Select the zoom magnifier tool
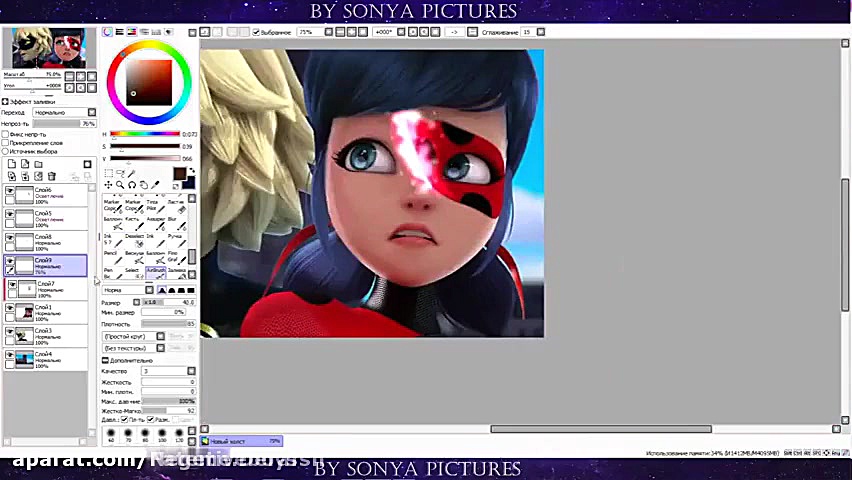 tap(120, 185)
